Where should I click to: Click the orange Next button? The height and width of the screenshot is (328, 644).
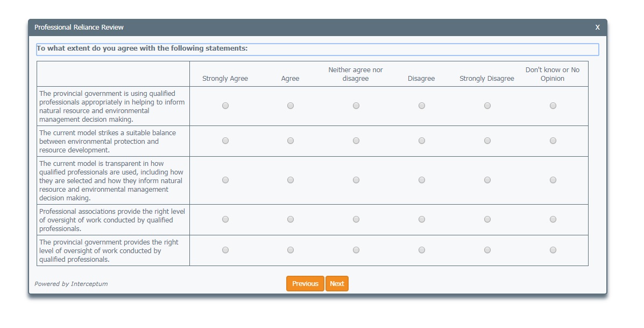tap(337, 284)
